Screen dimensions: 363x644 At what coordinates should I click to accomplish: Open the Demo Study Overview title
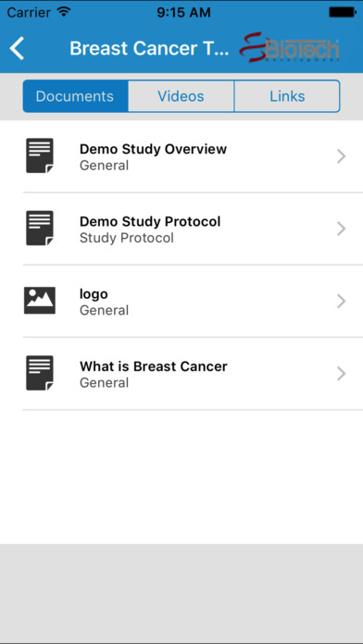click(153, 149)
